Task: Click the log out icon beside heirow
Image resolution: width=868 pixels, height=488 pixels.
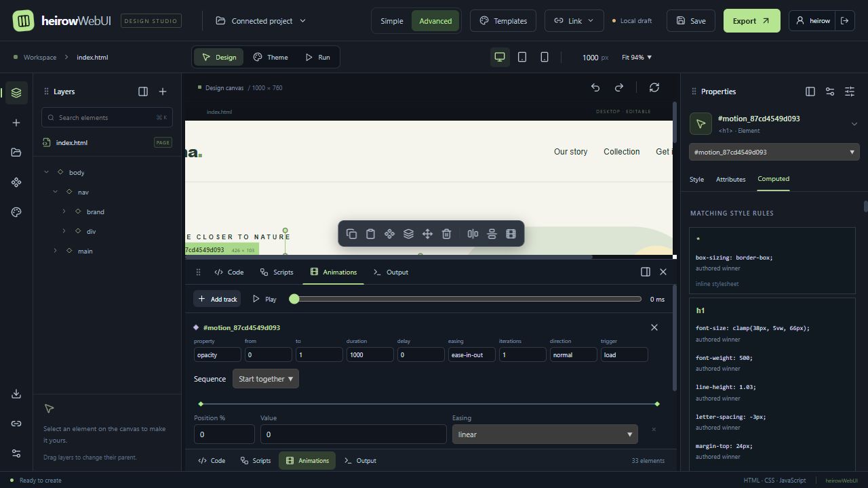Action: (x=845, y=21)
